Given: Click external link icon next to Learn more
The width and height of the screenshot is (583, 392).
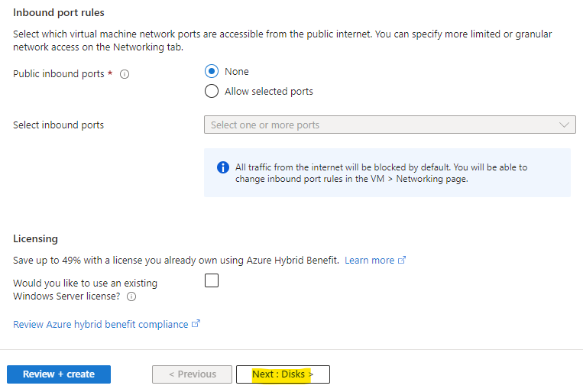Looking at the screenshot, I should (402, 260).
